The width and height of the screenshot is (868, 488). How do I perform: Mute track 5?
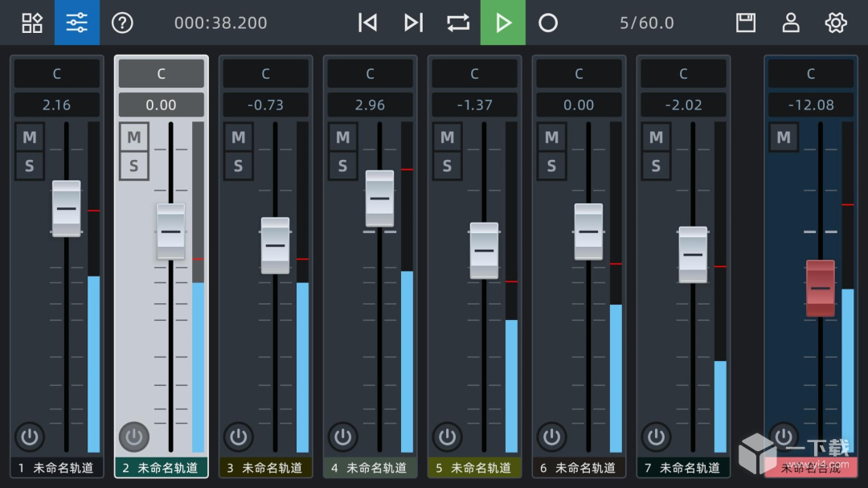[x=448, y=137]
